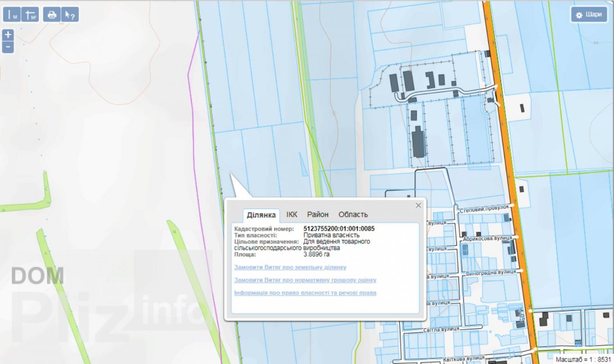The width and height of the screenshot is (614, 364).
Task: Click the cadastral number 5123755200:01:001:0085
Action: pos(339,228)
